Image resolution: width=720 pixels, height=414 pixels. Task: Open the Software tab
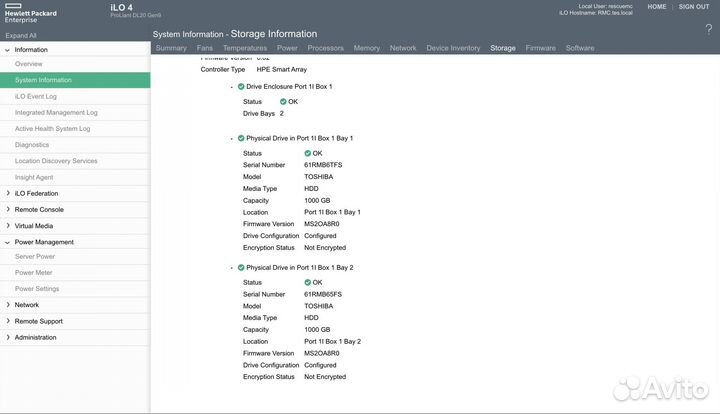580,48
